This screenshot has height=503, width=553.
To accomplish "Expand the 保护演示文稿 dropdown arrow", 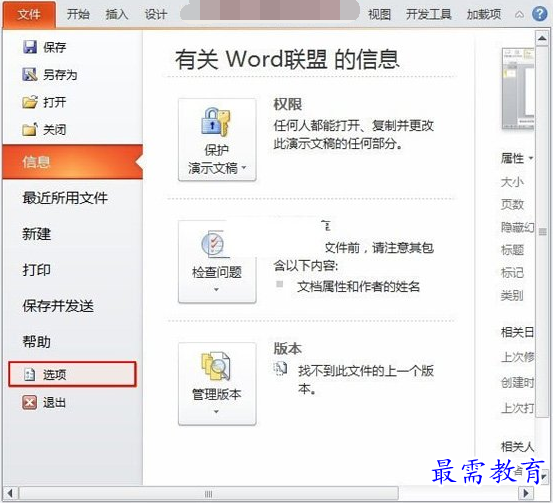I will tap(244, 168).
